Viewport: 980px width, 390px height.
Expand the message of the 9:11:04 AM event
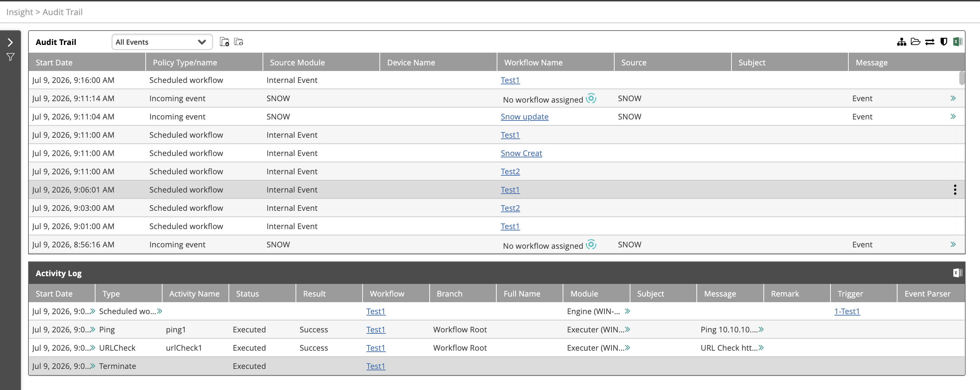pos(953,117)
